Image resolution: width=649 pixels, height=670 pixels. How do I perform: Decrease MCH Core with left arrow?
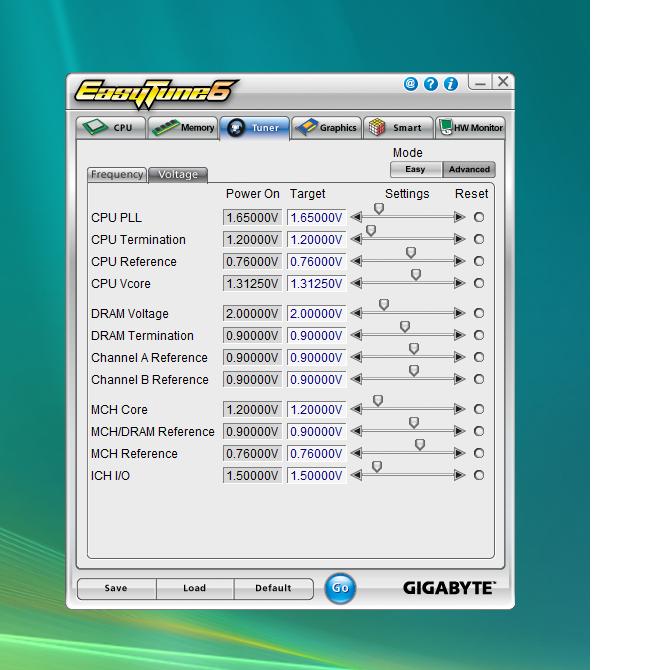(356, 409)
